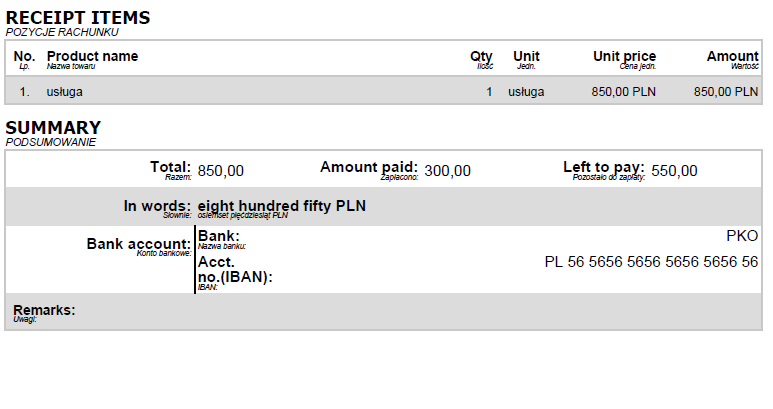Click the RECEIPT ITEMS heading
Viewport: 773px width, 409px height.
click(x=77, y=18)
